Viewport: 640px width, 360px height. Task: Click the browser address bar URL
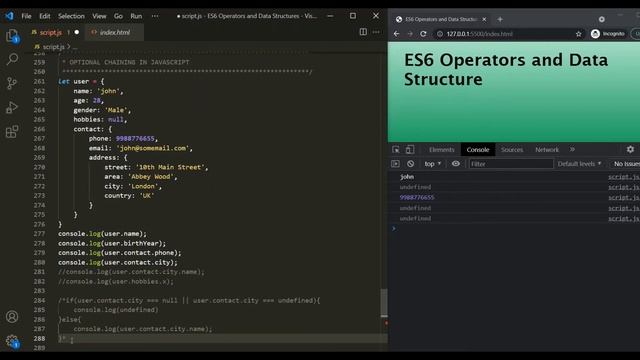coord(480,34)
